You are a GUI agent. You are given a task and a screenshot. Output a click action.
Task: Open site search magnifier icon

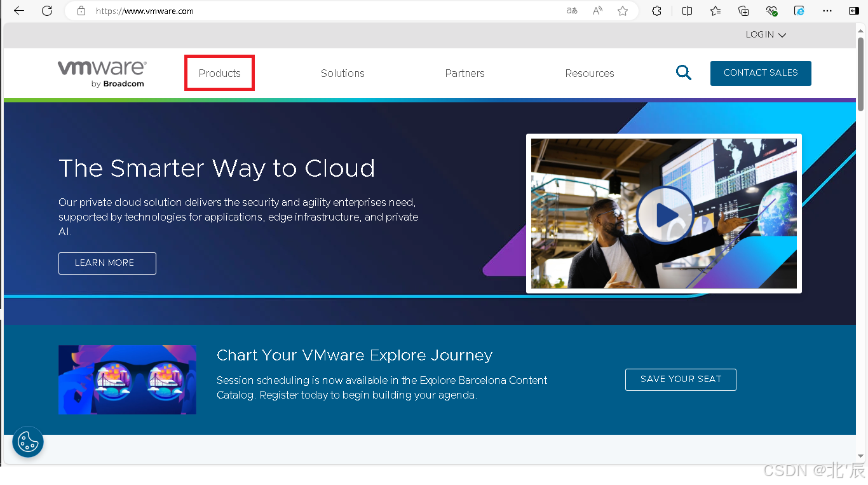pyautogui.click(x=684, y=72)
